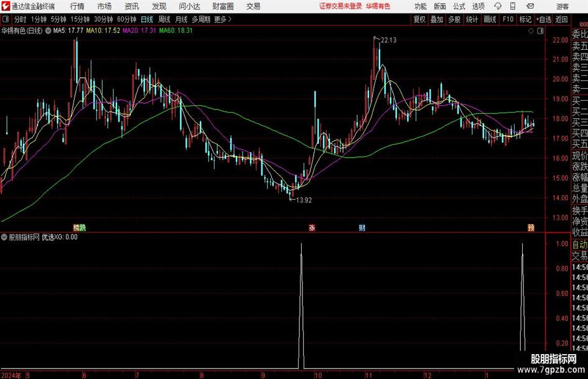Click the TDX red logo icon
Screen dimensions: 588x379
click(x=6, y=6)
